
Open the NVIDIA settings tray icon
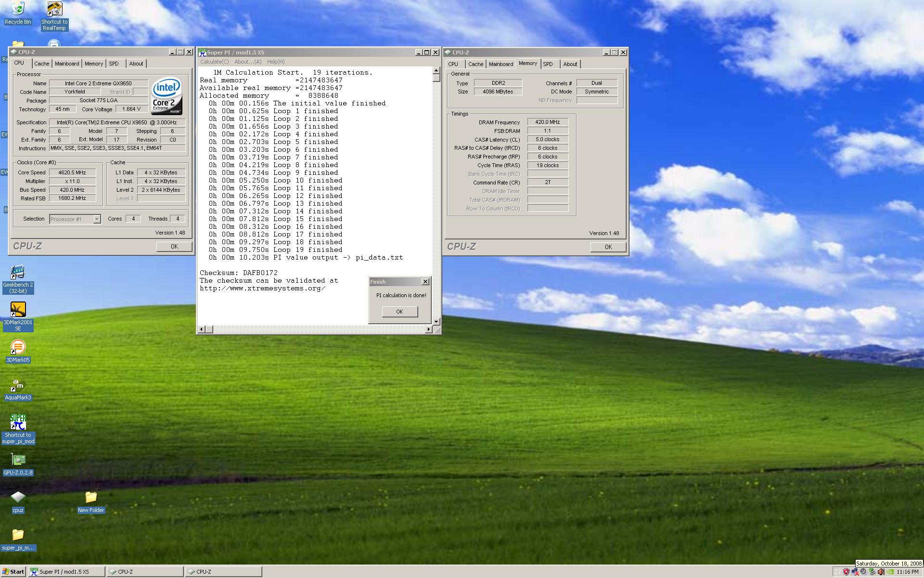point(890,572)
